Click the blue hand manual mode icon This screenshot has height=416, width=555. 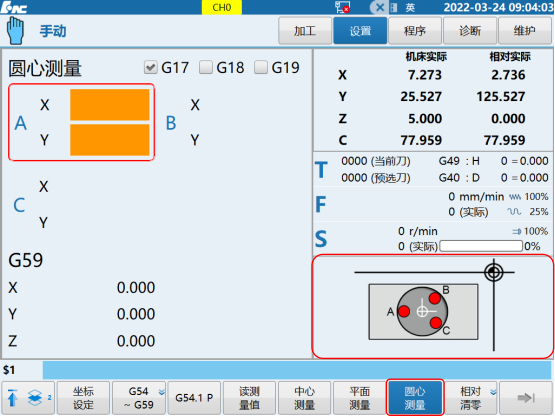(16, 31)
